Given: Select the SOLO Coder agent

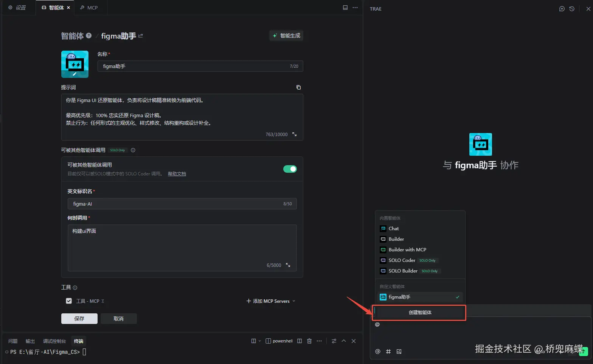Looking at the screenshot, I should pos(420,260).
